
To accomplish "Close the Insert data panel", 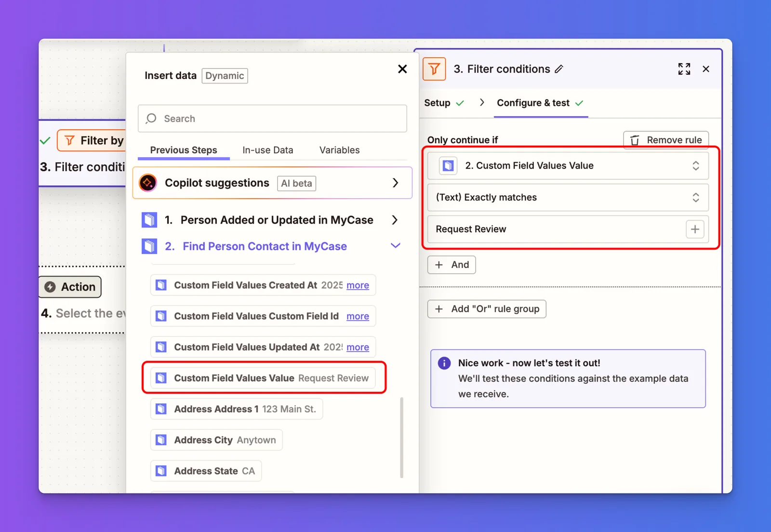I will (x=402, y=69).
